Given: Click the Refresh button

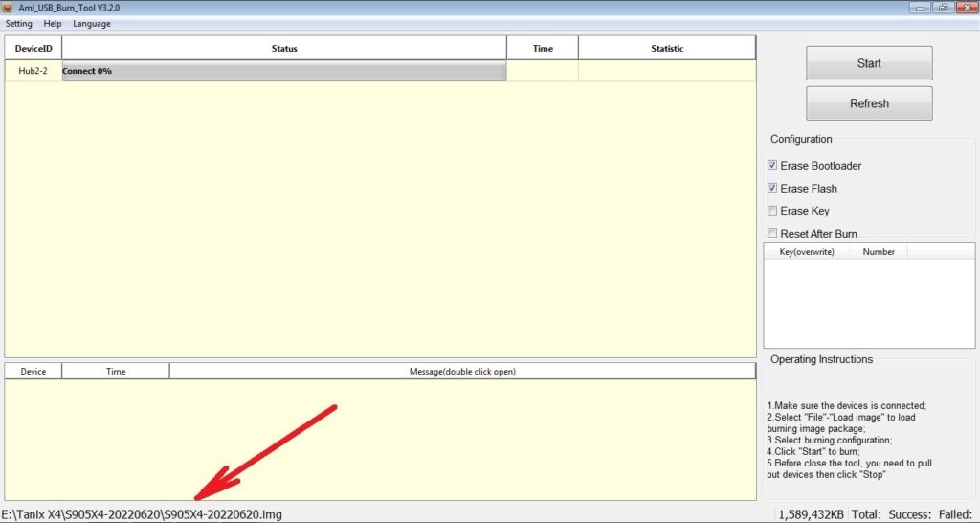Looking at the screenshot, I should click(x=869, y=103).
